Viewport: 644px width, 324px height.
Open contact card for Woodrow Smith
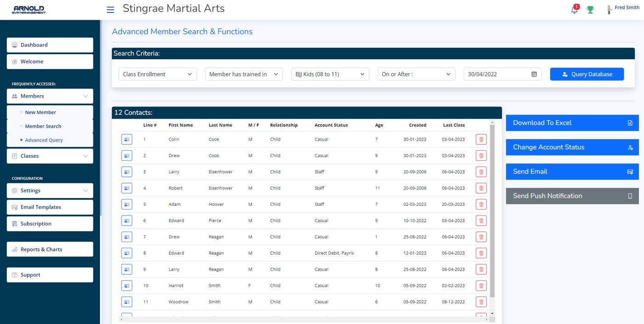[x=126, y=302]
